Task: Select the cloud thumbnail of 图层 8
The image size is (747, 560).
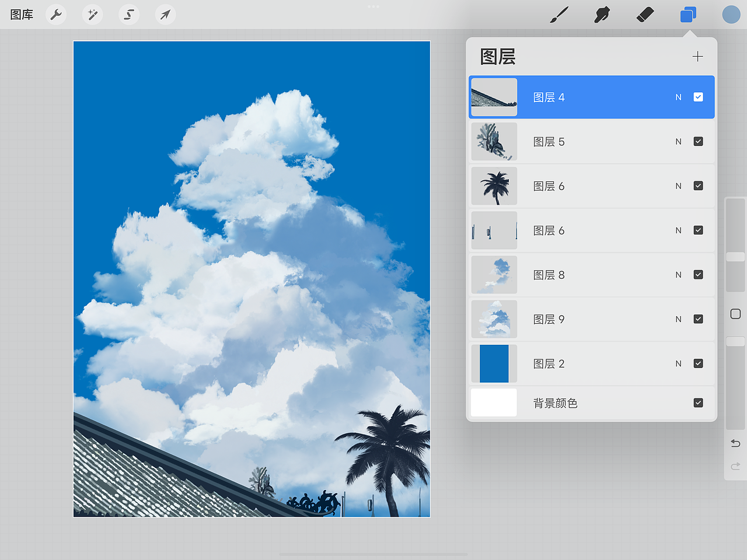Action: click(x=494, y=274)
